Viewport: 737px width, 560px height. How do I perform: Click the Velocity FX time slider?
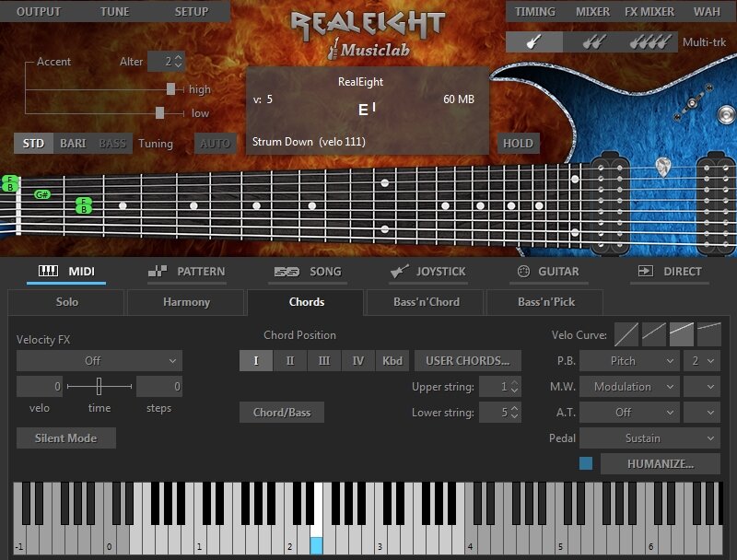tap(99, 386)
